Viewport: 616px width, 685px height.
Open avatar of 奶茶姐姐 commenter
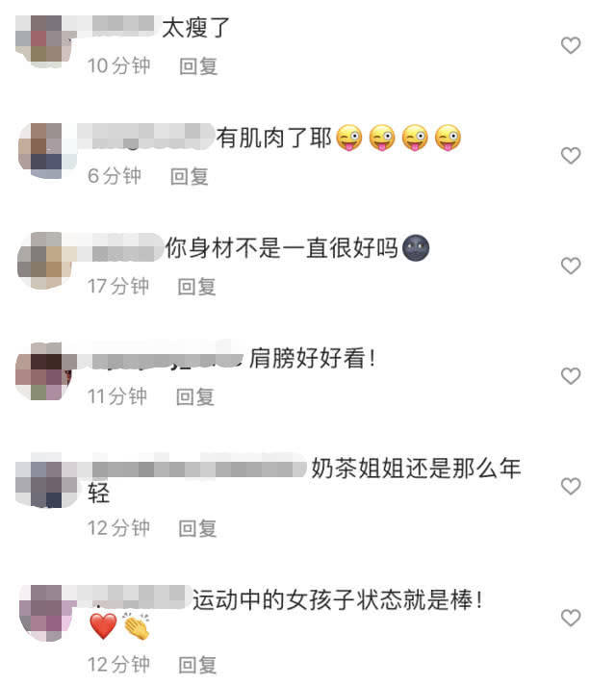[45, 480]
